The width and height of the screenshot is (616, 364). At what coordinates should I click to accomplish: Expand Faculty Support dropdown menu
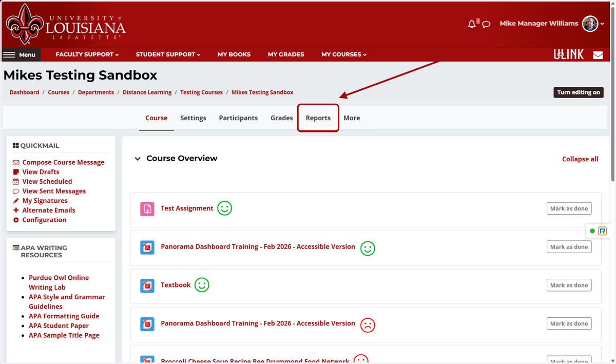click(x=87, y=54)
